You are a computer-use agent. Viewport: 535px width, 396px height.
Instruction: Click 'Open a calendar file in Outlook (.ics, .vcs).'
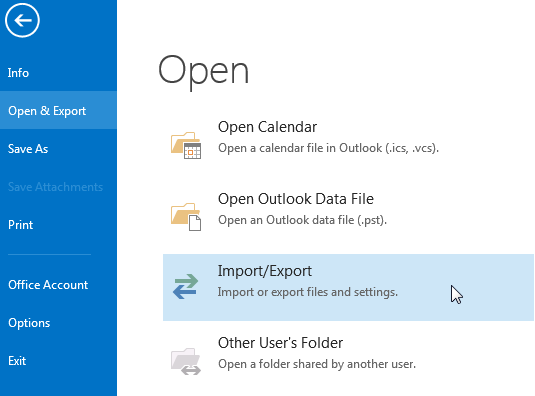pyautogui.click(x=328, y=148)
